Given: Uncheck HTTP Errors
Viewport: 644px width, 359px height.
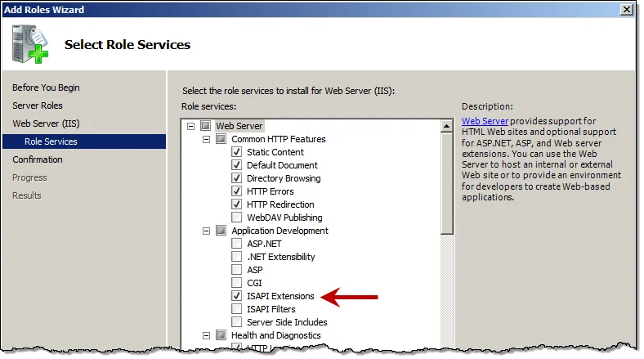Looking at the screenshot, I should tap(236, 191).
